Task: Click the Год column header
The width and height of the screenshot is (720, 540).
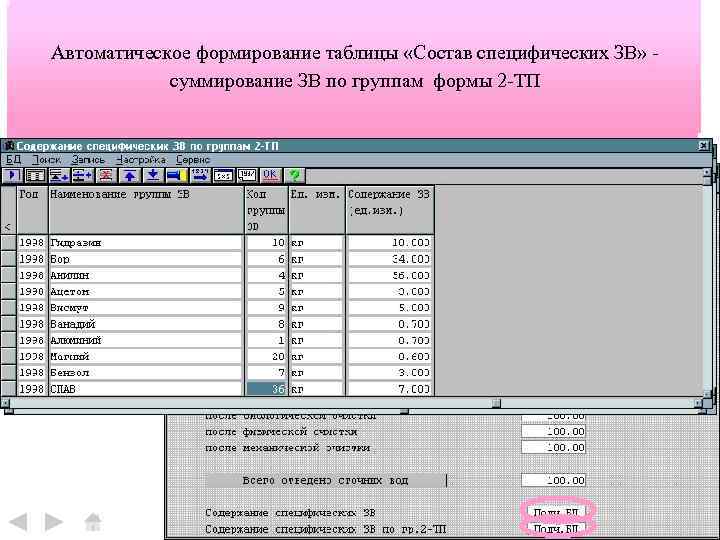Action: tap(32, 210)
